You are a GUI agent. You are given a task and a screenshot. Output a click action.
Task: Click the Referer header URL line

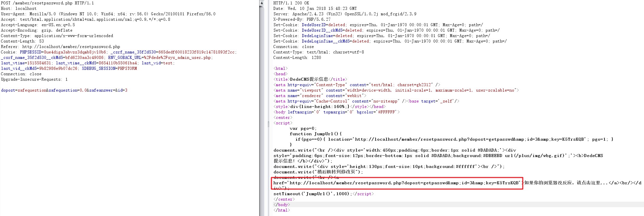pos(61,47)
